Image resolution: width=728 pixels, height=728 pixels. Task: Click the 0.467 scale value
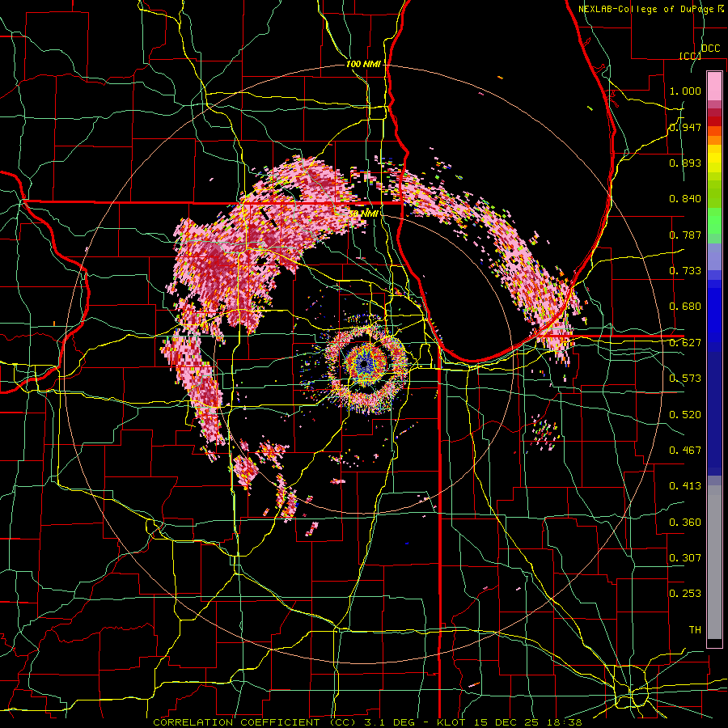point(685,451)
